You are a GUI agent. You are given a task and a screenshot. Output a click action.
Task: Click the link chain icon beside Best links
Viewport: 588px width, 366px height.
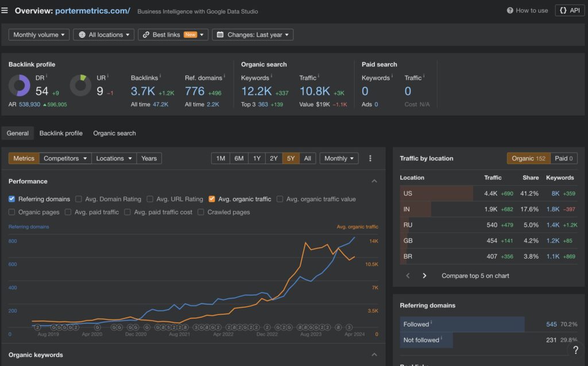click(146, 34)
